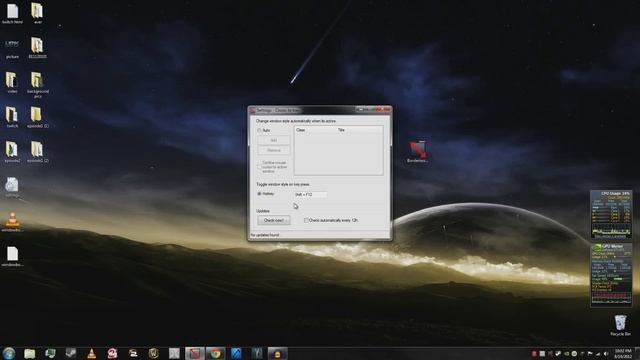Open the monitor taskbar icon
The height and width of the screenshot is (360, 640).
[x=50, y=353]
